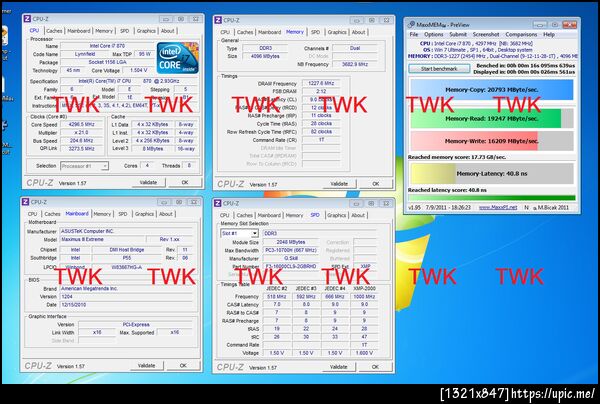The height and width of the screenshot is (404, 600).
Task: Click CPU-Z title icon of SPD window
Action: coord(218,203)
